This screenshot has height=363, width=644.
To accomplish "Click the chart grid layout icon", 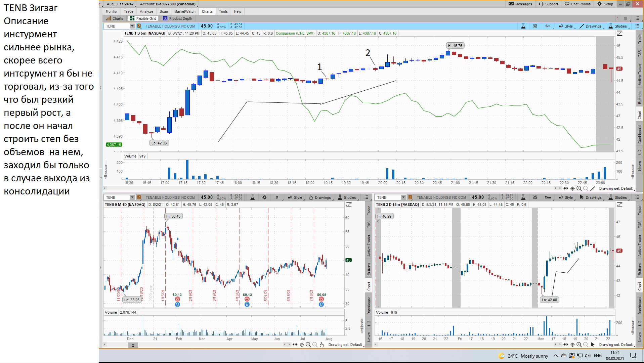I will (626, 18).
